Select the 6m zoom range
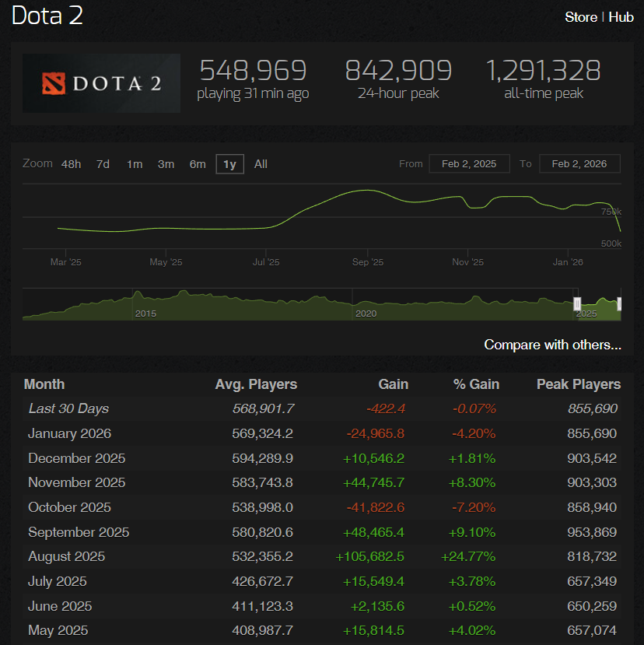This screenshot has width=644, height=645. pyautogui.click(x=197, y=163)
